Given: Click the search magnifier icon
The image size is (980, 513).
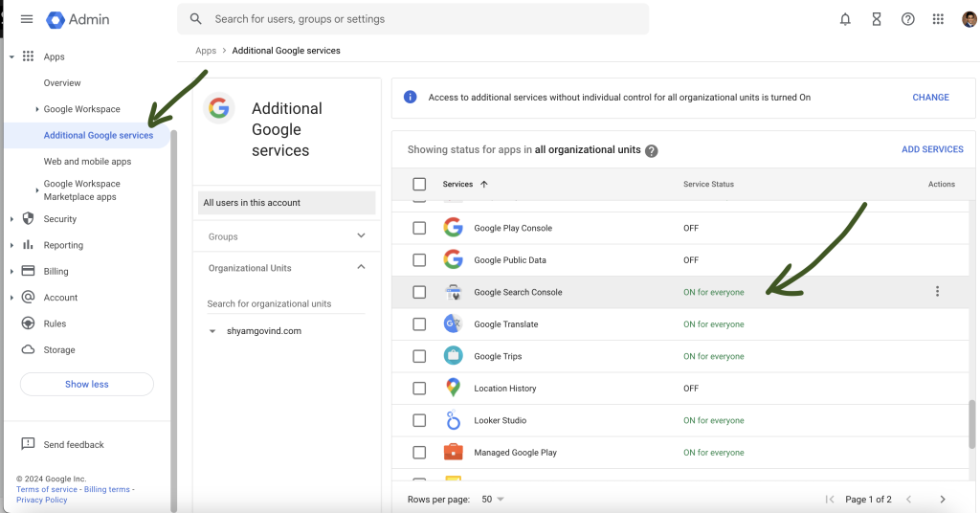Looking at the screenshot, I should (195, 19).
